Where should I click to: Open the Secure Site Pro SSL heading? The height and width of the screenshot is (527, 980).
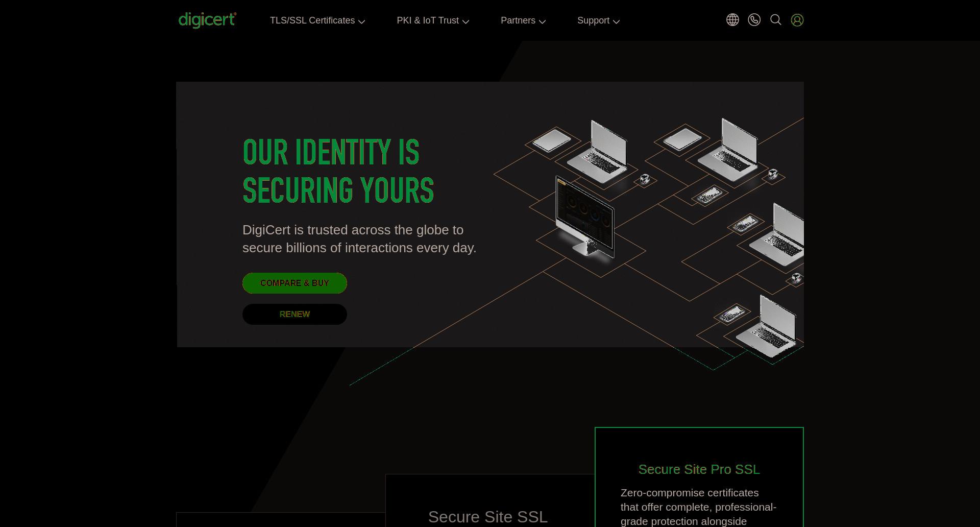(699, 469)
